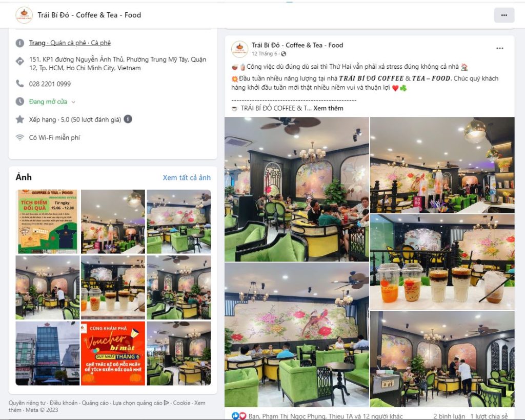
Task: Click the directions icon beside the address
Action: (20, 61)
